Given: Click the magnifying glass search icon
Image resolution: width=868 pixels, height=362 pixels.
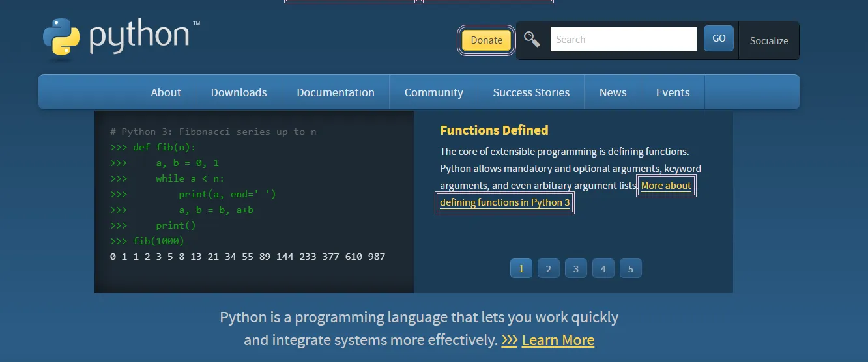Looking at the screenshot, I should coord(532,40).
